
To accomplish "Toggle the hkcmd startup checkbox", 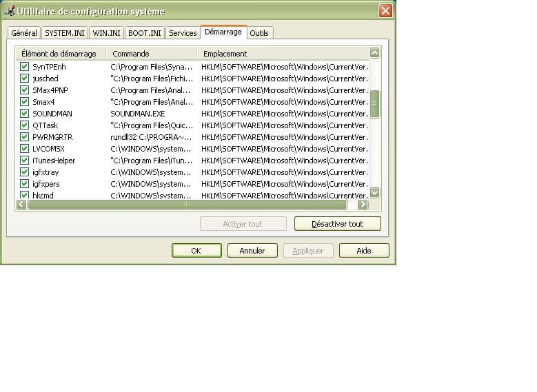I will pos(24,195).
